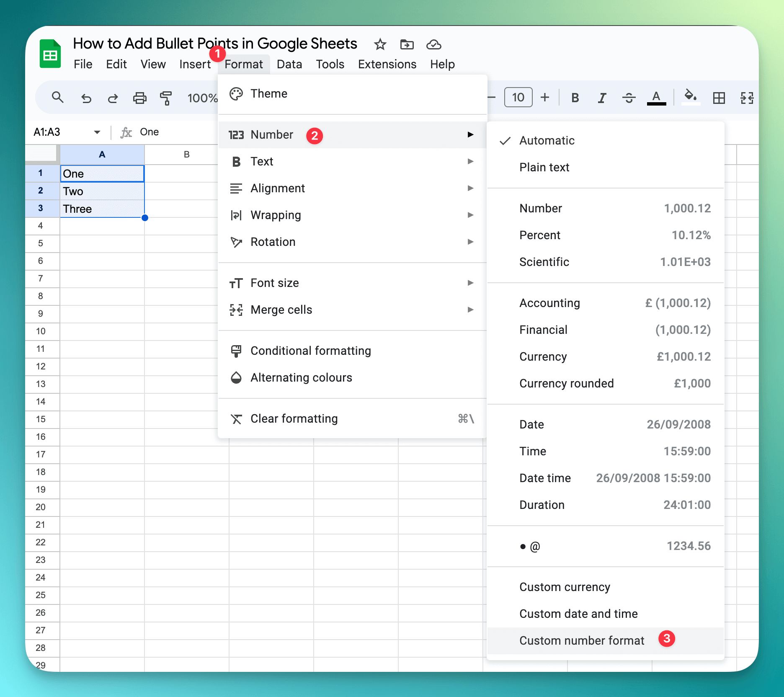Open the Fill colour picker
The height and width of the screenshot is (697, 784).
click(x=691, y=97)
